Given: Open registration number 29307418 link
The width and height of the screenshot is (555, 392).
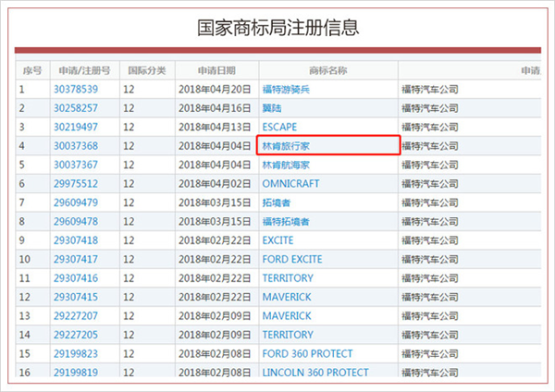Looking at the screenshot, I should pos(76,240).
